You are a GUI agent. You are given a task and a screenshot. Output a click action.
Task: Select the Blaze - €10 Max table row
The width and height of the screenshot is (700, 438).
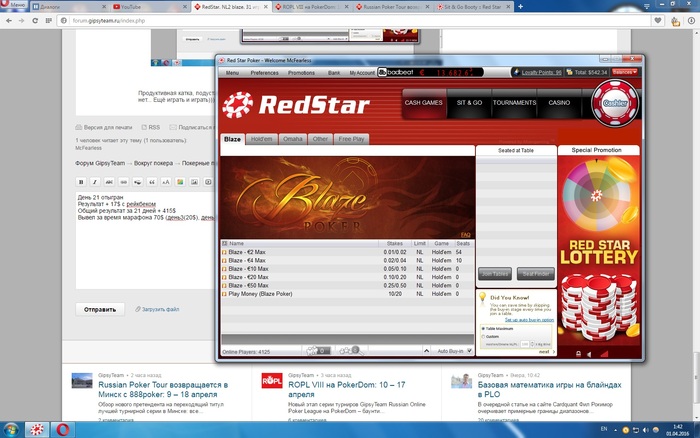347,269
